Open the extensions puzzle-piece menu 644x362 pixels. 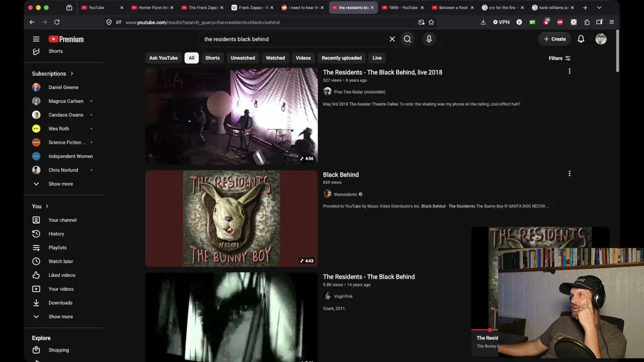coord(587,22)
